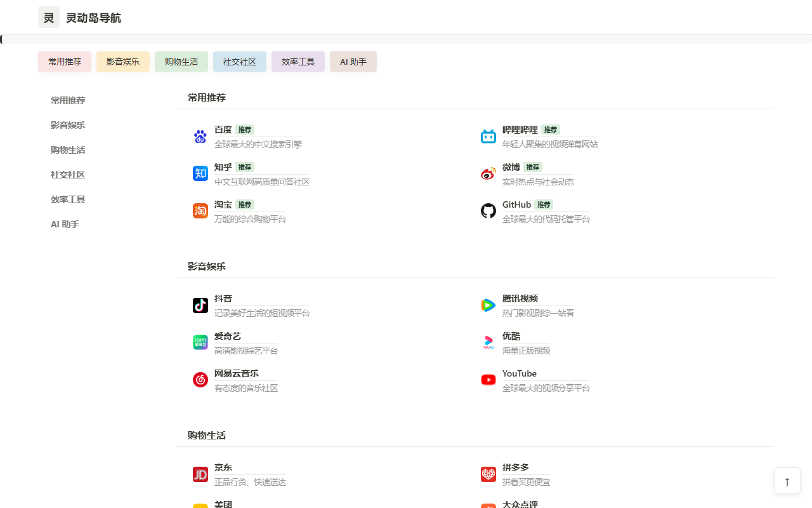This screenshot has width=812, height=508.
Task: Open the 网易云音乐 link title
Action: click(x=237, y=373)
